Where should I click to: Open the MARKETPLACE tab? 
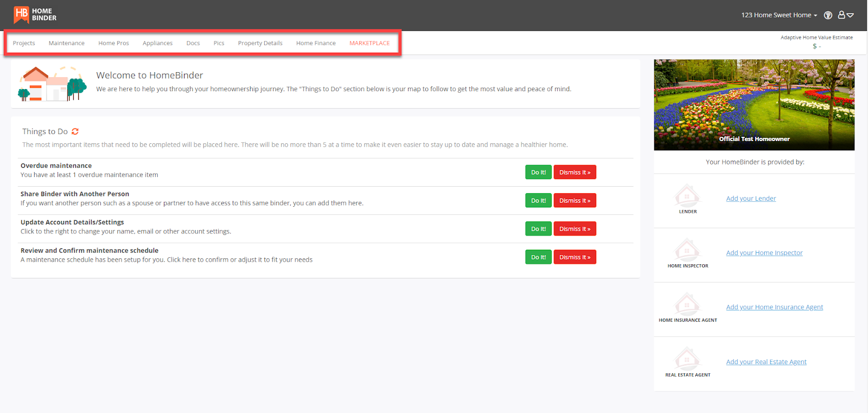pos(369,43)
